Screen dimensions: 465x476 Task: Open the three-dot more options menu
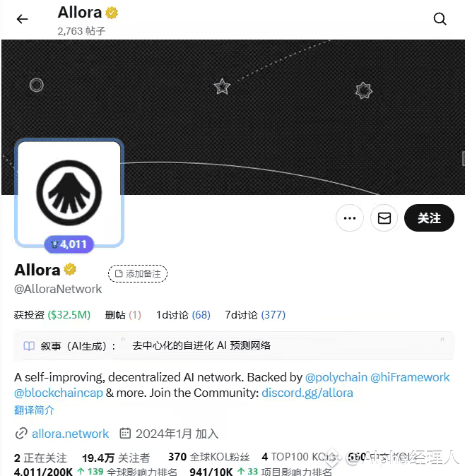[350, 218]
